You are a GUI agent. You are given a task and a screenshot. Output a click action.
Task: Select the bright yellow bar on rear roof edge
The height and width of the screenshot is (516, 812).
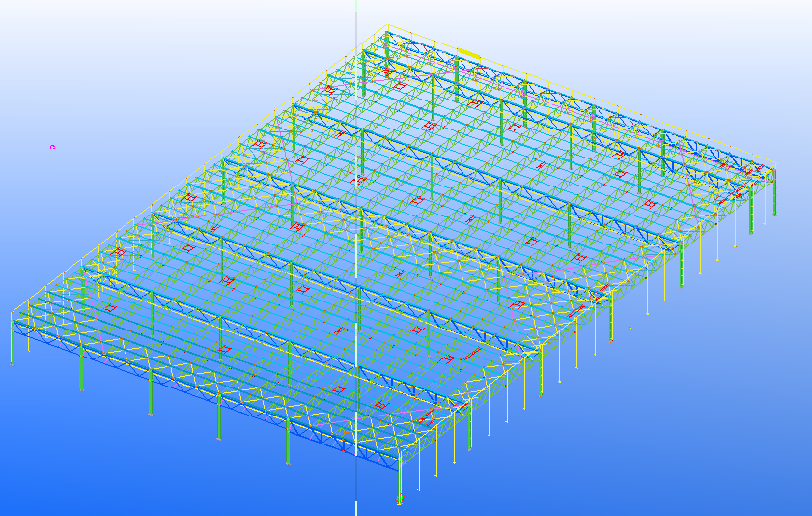pyautogui.click(x=469, y=52)
